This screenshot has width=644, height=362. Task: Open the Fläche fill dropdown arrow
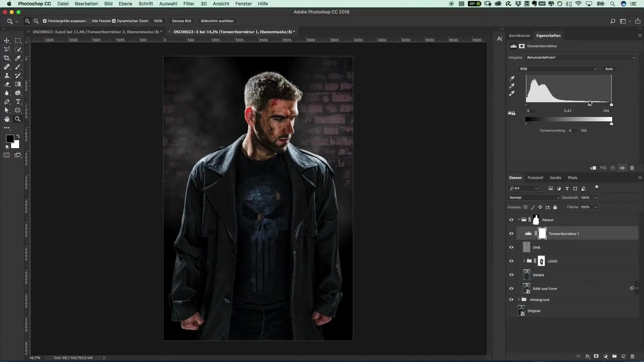pyautogui.click(x=596, y=207)
